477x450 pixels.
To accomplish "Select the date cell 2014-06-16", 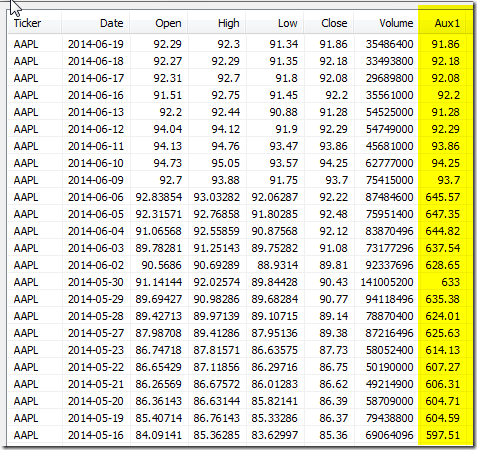I will click(96, 95).
